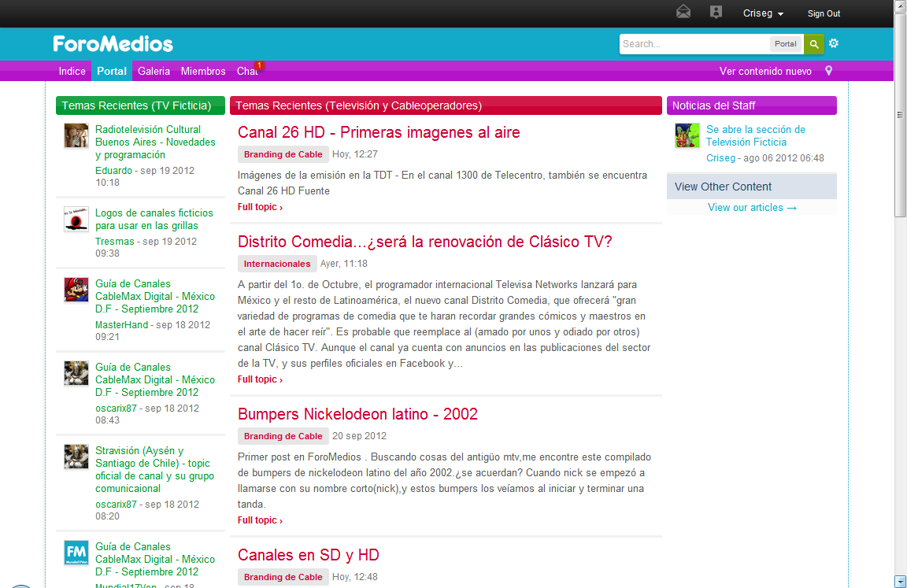Image resolution: width=907 pixels, height=588 pixels.
Task: Open Bumpers Nickelodeon latino - 2002 topic
Action: [357, 414]
